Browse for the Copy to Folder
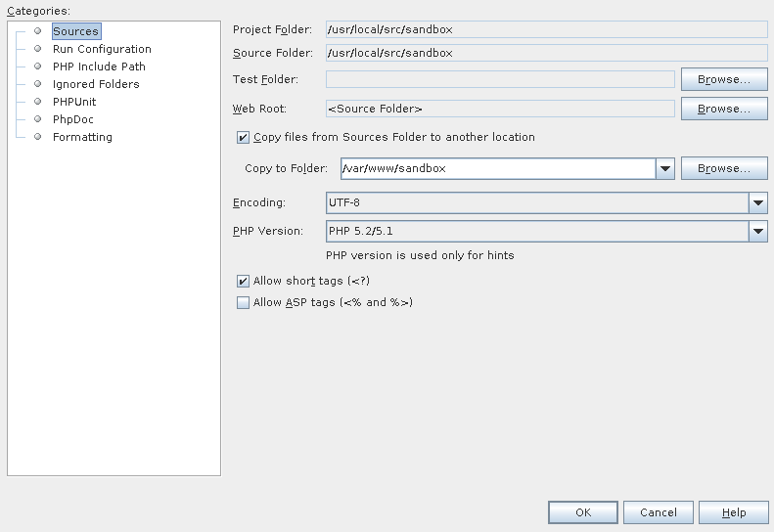This screenshot has width=774, height=532. pos(724,168)
